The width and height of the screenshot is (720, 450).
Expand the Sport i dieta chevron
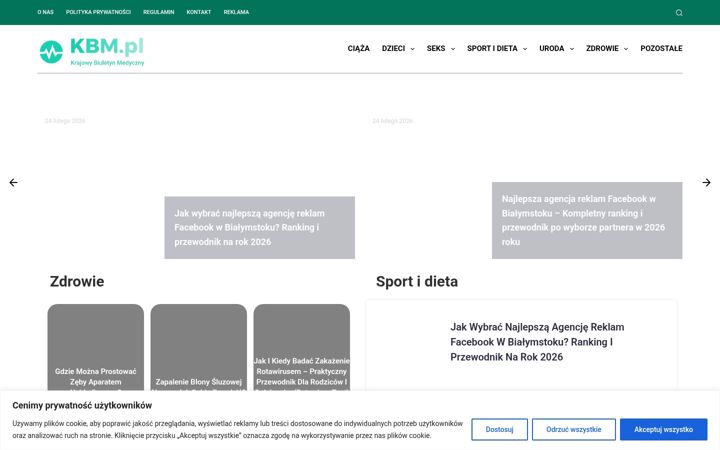(x=525, y=49)
